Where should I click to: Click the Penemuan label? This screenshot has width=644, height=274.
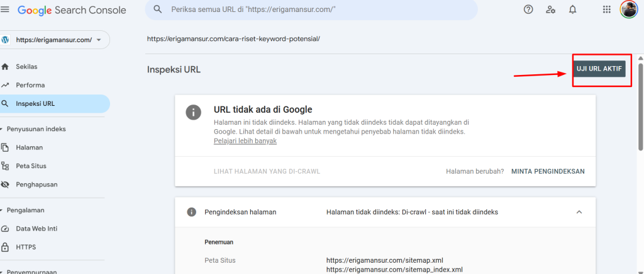coord(219,242)
